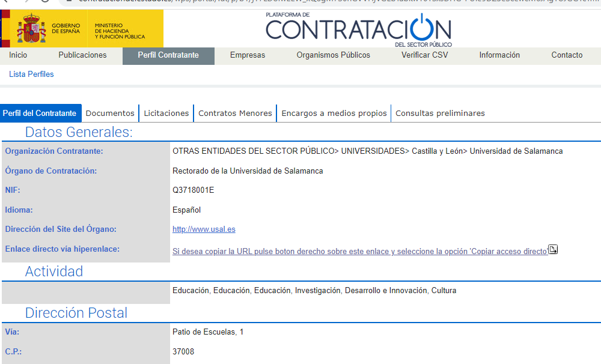Open the Encargos a medios propios tab

pyautogui.click(x=334, y=114)
